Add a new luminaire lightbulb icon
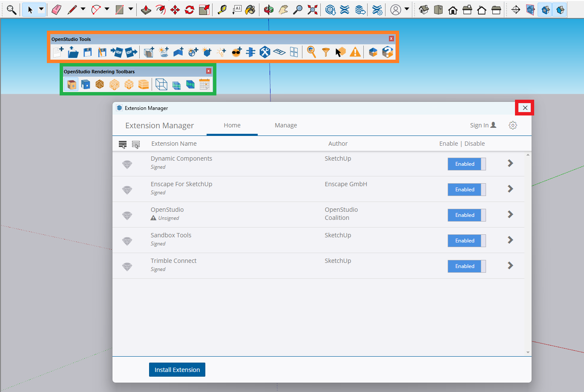 pos(222,52)
